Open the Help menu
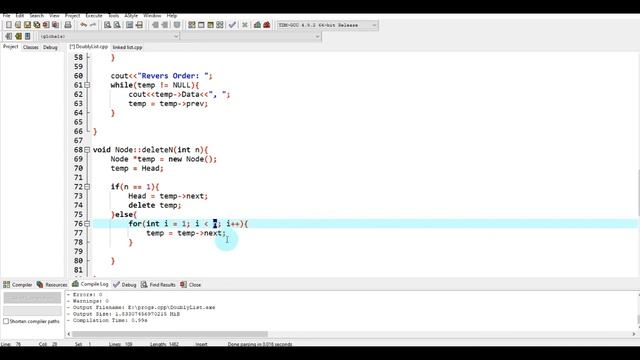The height and width of the screenshot is (360, 640). 172,16
